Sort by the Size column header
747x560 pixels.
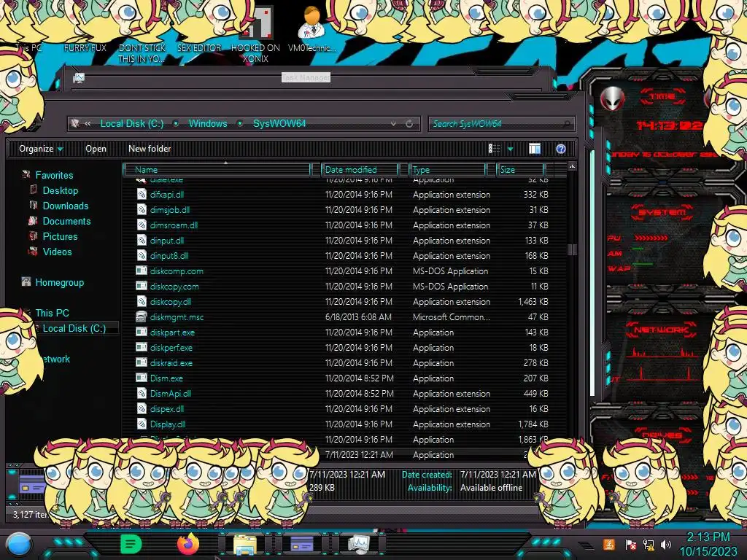[x=520, y=169]
